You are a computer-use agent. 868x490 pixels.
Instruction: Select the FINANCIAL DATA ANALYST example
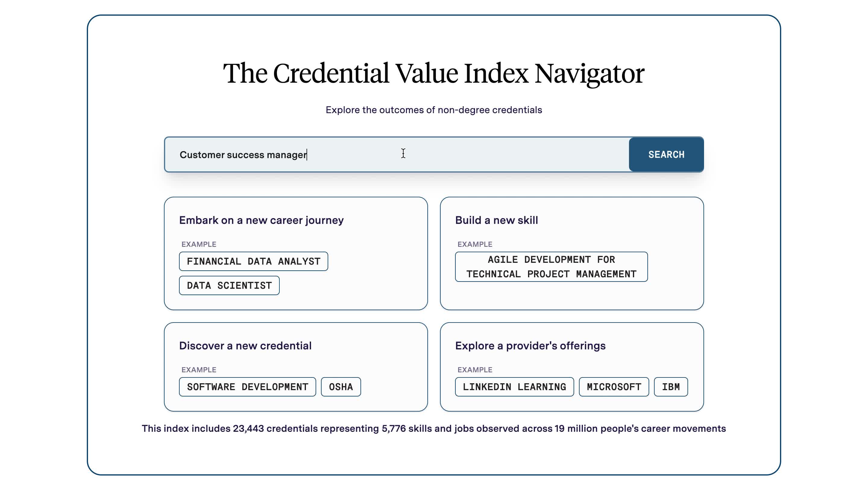pos(253,261)
